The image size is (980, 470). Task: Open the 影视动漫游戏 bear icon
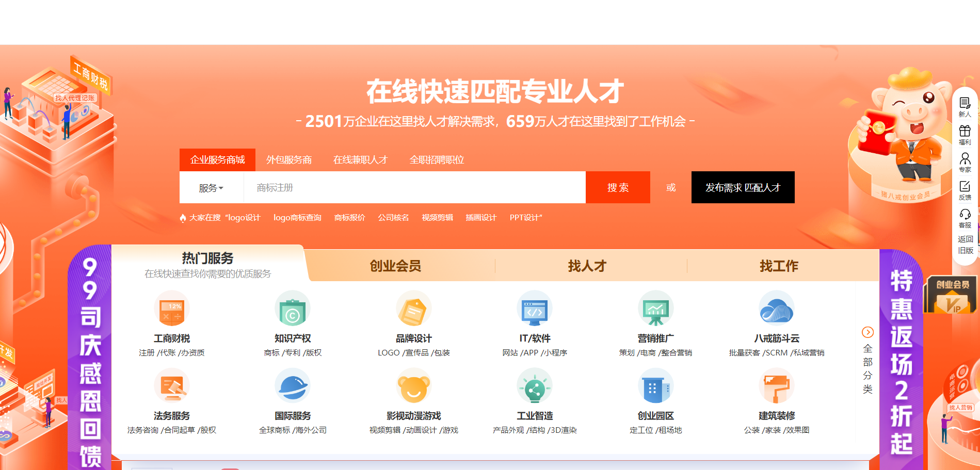point(414,386)
